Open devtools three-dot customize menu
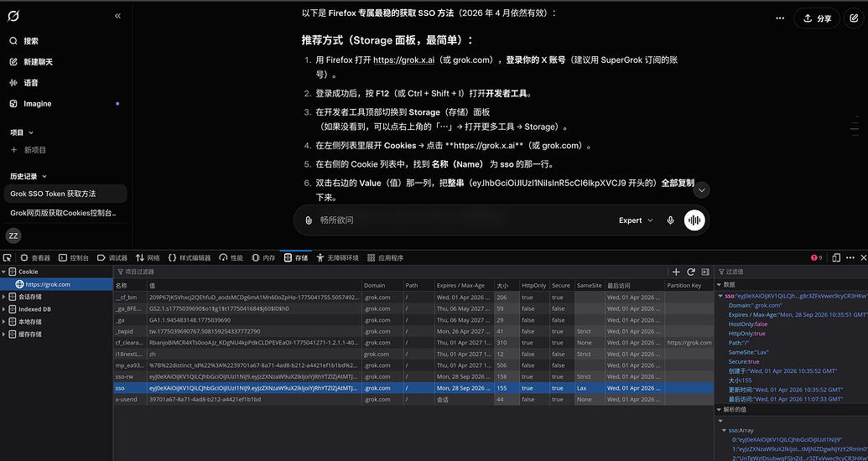 pos(850,258)
